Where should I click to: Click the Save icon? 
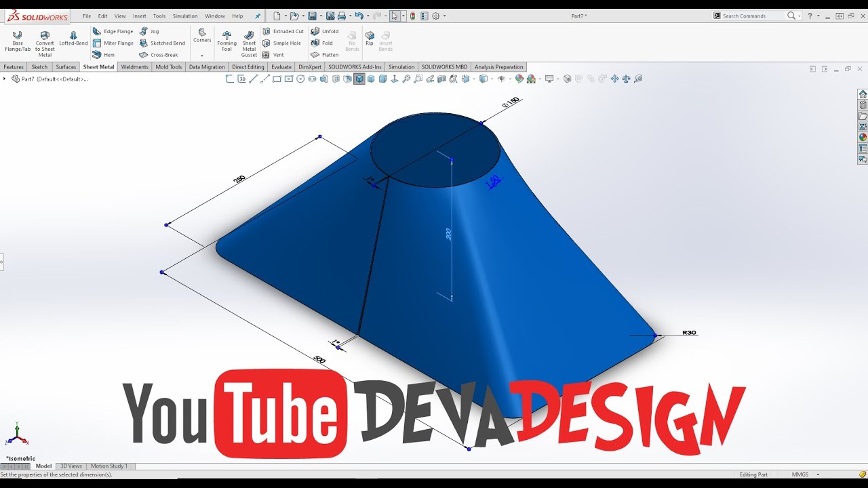click(x=312, y=16)
